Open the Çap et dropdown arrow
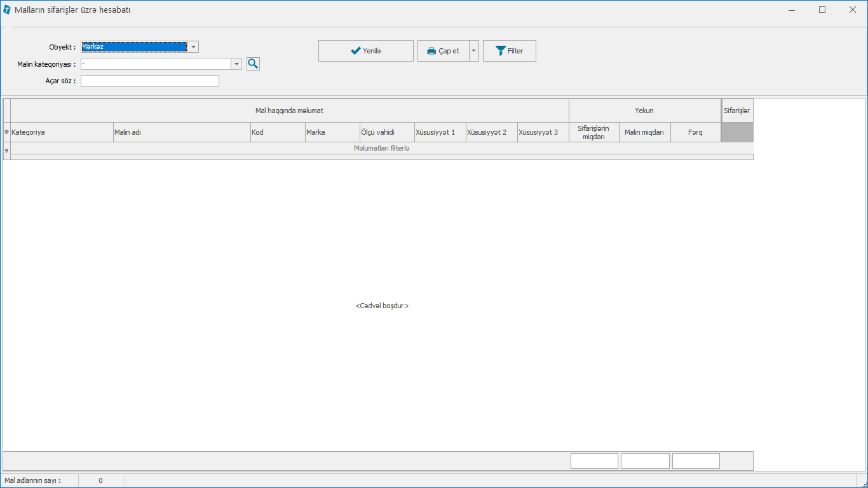The image size is (868, 488). [x=474, y=51]
